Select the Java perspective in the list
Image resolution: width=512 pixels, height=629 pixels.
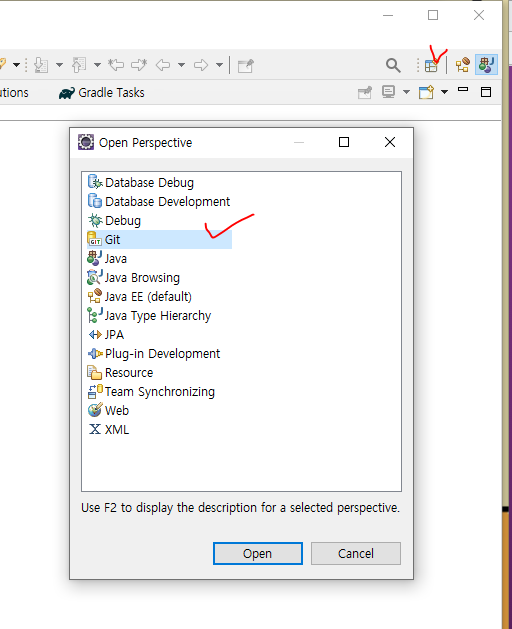107,259
